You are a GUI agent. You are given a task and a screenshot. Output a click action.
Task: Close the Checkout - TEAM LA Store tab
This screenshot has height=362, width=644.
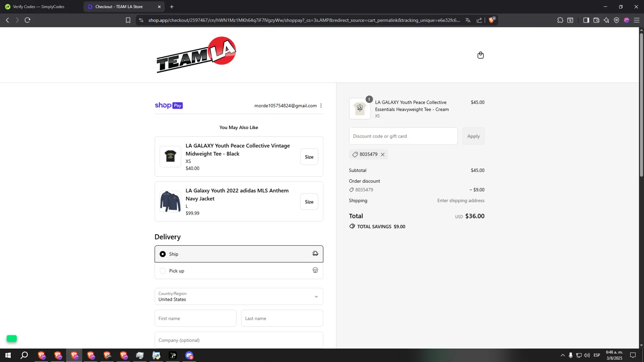coord(159,7)
